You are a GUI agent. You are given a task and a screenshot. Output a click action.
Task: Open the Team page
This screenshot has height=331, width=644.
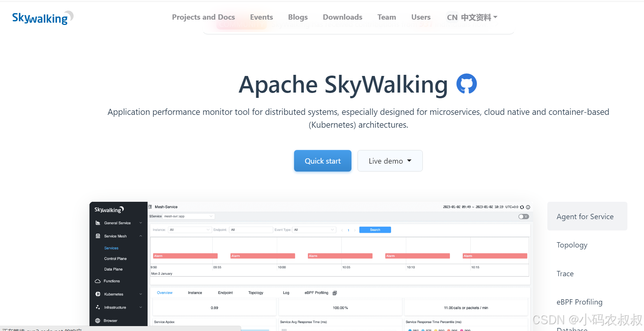pos(387,17)
